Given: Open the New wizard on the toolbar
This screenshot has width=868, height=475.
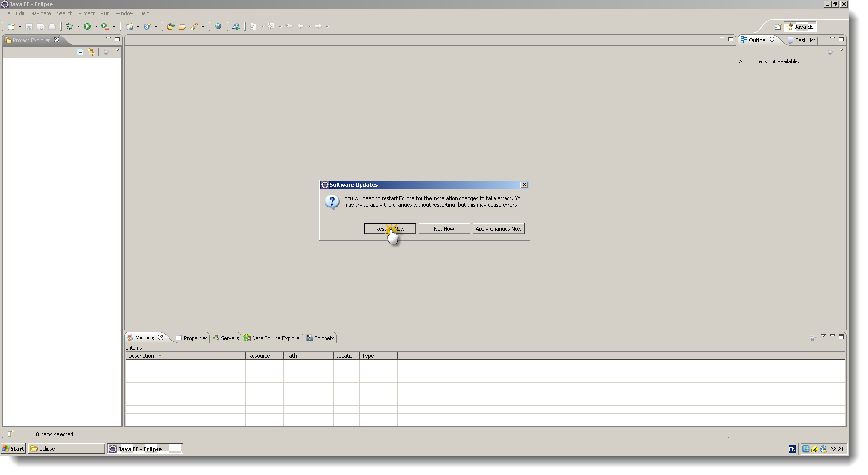Looking at the screenshot, I should pos(11,26).
